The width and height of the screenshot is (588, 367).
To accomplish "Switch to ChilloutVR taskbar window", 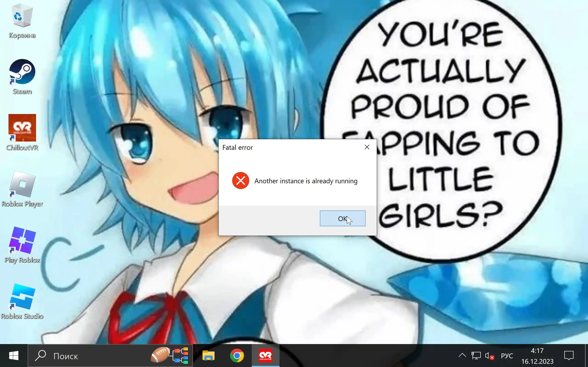I will coord(265,356).
